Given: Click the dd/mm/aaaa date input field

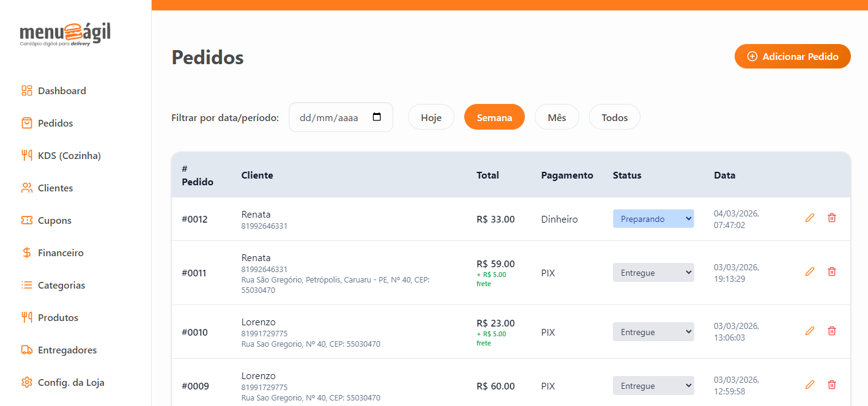Looking at the screenshot, I should (x=328, y=117).
